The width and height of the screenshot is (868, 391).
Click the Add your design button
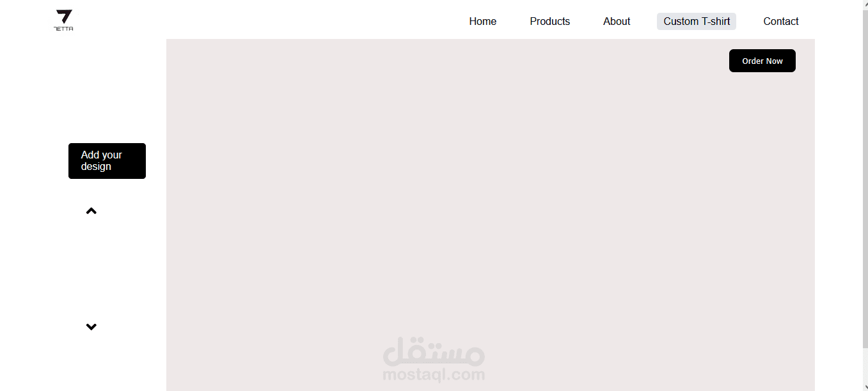[107, 161]
